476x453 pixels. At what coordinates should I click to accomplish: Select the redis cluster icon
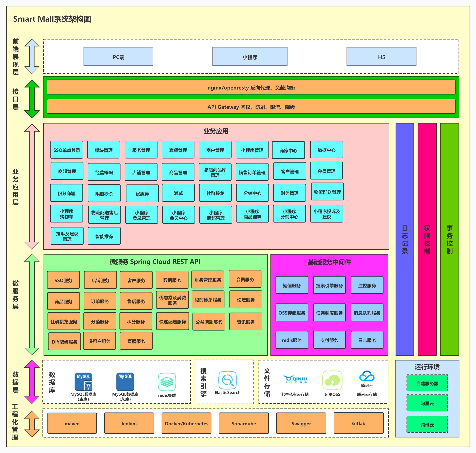click(x=167, y=382)
